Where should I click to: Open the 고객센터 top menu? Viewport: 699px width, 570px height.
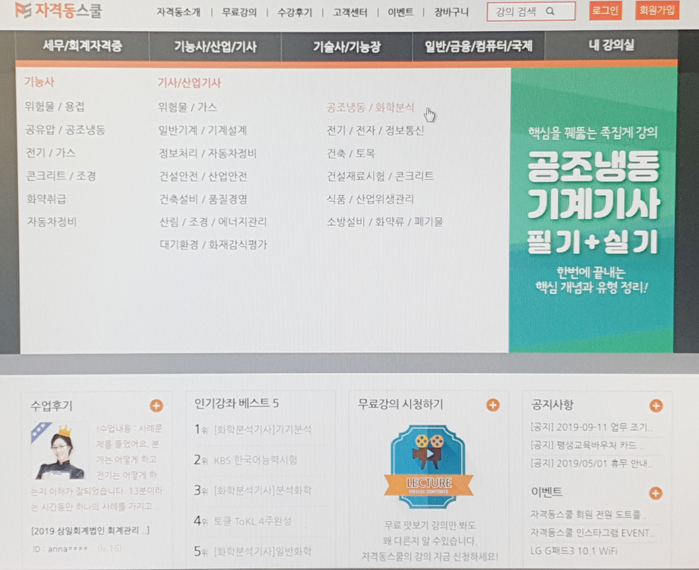[x=350, y=12]
